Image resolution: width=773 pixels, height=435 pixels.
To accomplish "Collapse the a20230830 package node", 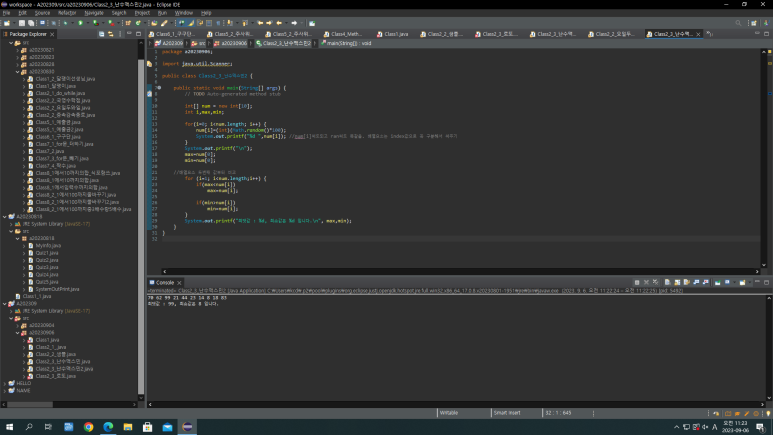I will [x=18, y=72].
